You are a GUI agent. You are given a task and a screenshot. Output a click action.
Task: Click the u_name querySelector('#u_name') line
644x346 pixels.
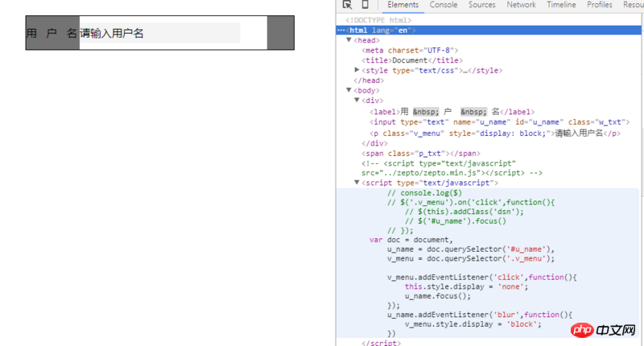coord(471,249)
